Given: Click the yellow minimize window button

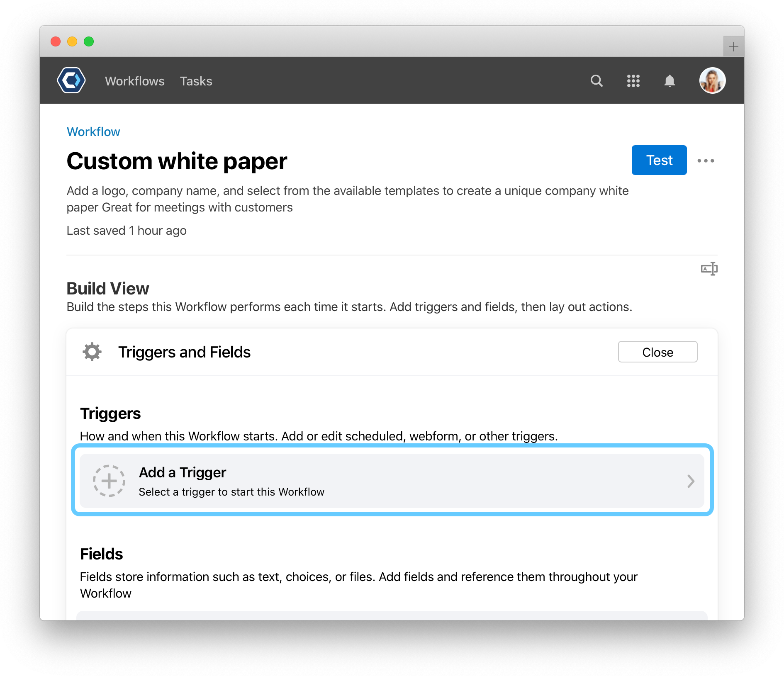Looking at the screenshot, I should coord(72,41).
